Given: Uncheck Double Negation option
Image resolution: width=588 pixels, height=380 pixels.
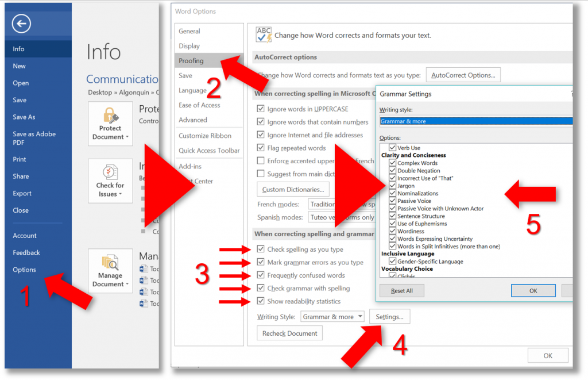Looking at the screenshot, I should [393, 170].
